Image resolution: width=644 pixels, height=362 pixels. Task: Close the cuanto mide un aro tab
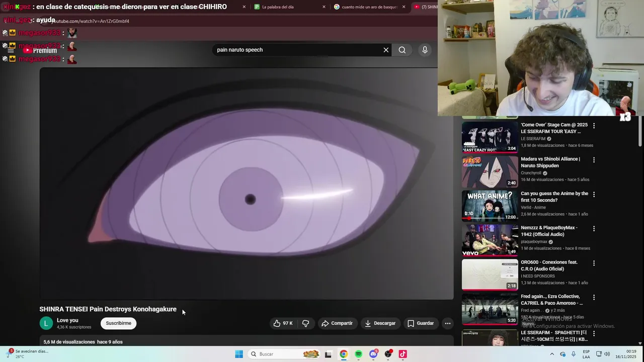(x=404, y=7)
